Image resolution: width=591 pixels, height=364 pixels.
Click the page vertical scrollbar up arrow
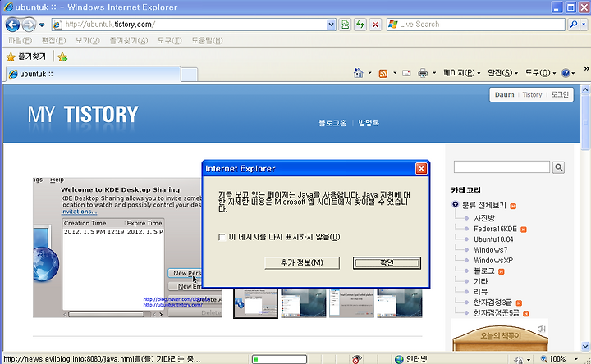point(585,89)
